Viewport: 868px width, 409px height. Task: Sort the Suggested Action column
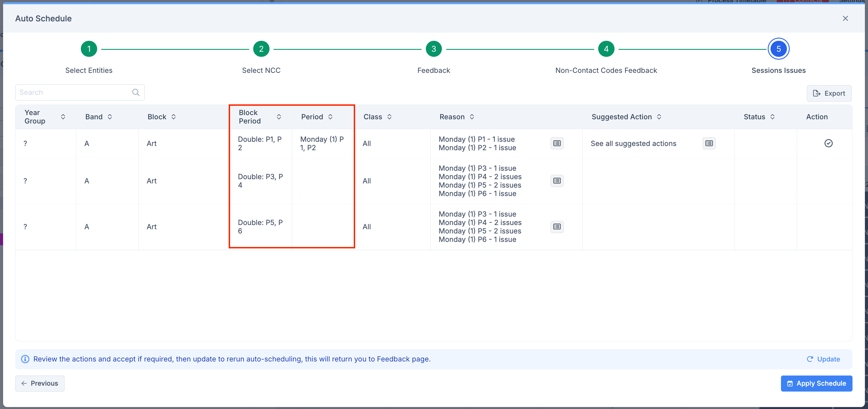pos(659,117)
